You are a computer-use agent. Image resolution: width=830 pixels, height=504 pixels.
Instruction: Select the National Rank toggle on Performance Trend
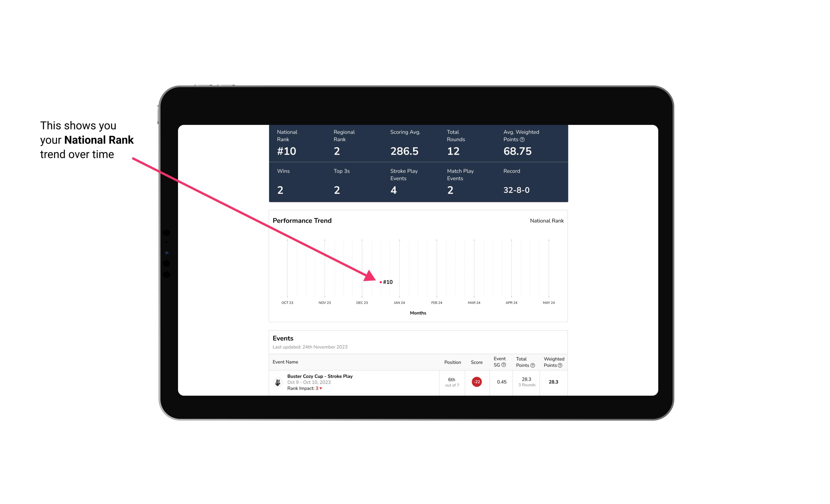pyautogui.click(x=546, y=220)
